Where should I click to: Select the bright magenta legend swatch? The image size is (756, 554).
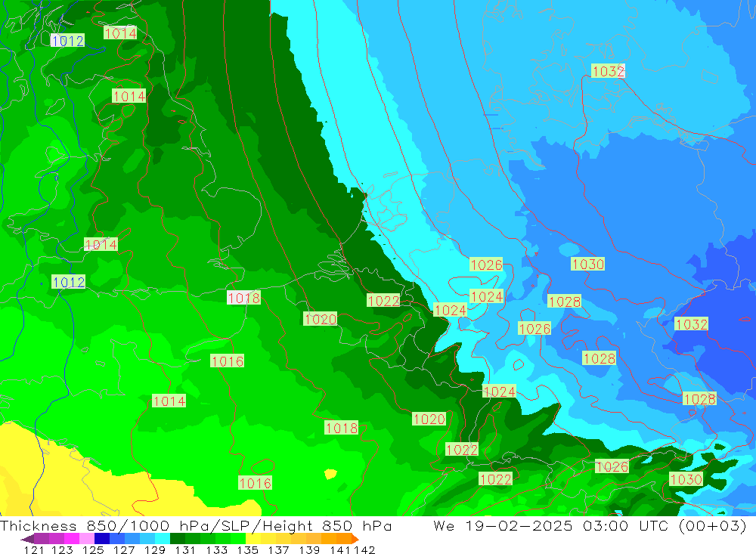pyautogui.click(x=71, y=539)
